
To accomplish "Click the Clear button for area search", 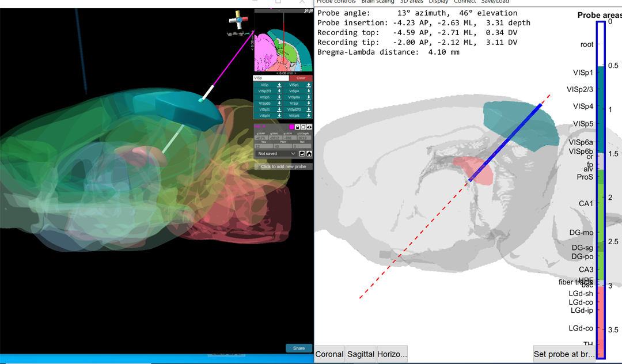I will [301, 78].
